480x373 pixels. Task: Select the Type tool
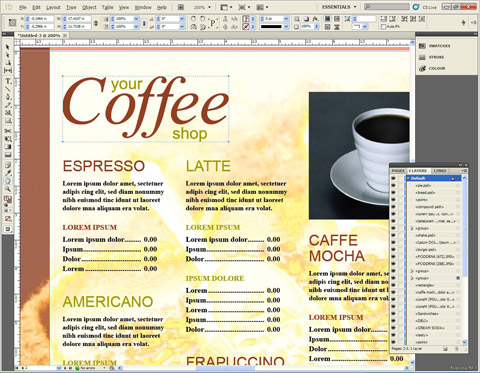pos(7,81)
